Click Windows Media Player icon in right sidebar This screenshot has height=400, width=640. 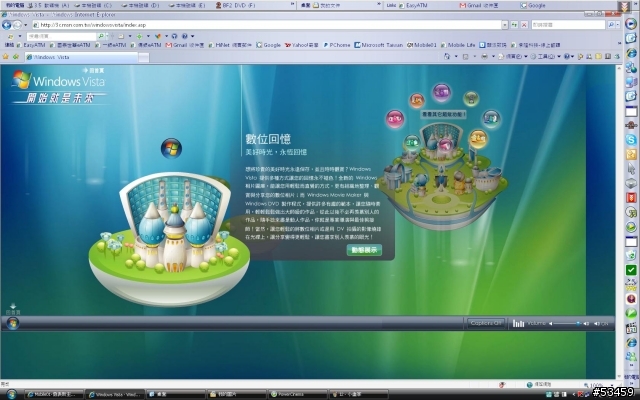click(x=631, y=24)
